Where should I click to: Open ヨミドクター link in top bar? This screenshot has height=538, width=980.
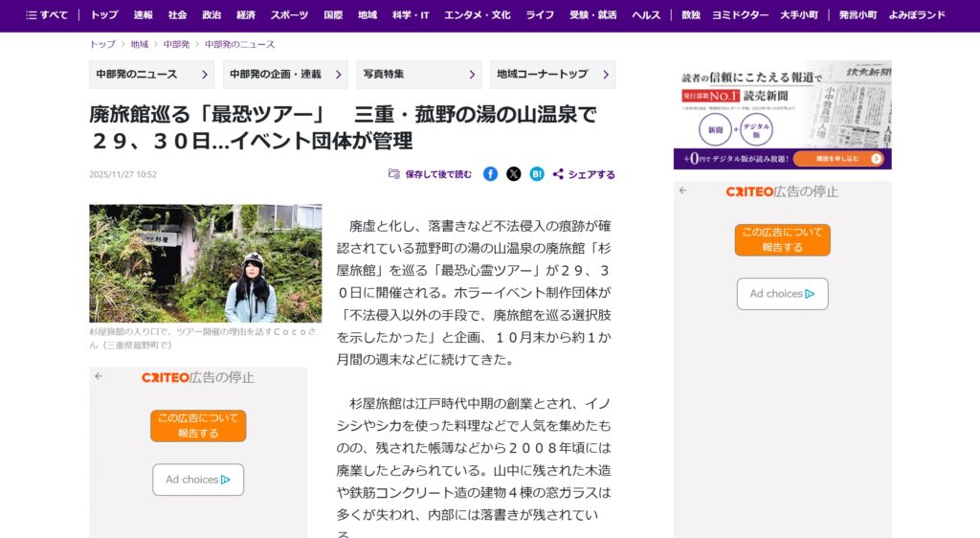click(x=740, y=15)
